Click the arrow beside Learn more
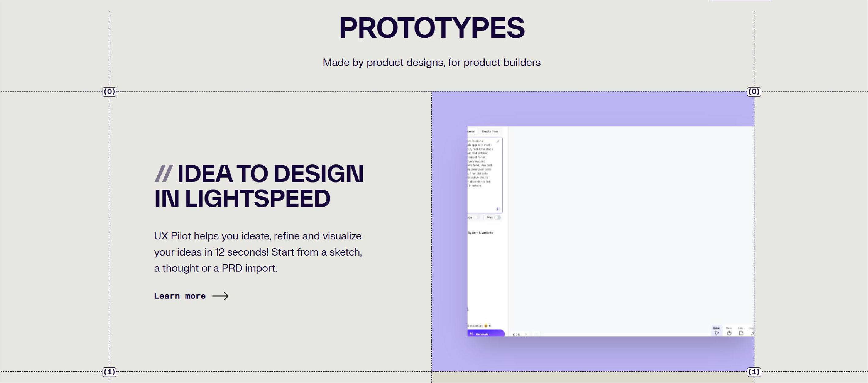This screenshot has height=383, width=868. tap(220, 296)
